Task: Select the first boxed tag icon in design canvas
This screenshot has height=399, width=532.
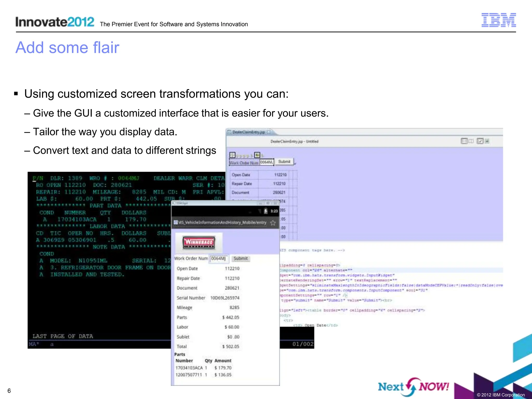Action: (232, 155)
